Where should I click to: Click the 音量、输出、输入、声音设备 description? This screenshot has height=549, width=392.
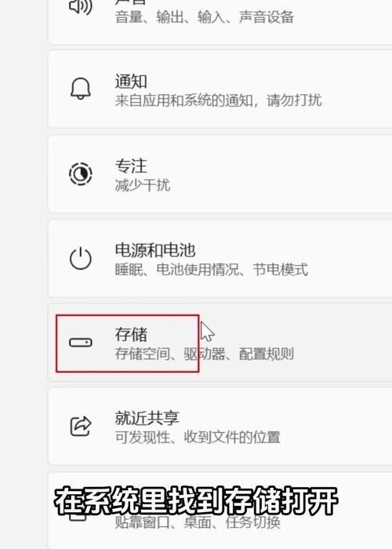pyautogui.click(x=205, y=16)
